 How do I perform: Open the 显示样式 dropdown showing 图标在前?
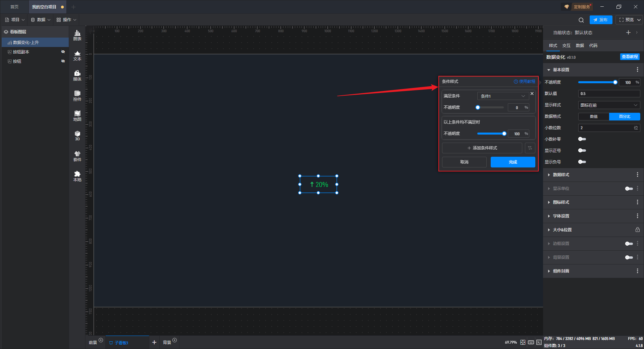(609, 105)
